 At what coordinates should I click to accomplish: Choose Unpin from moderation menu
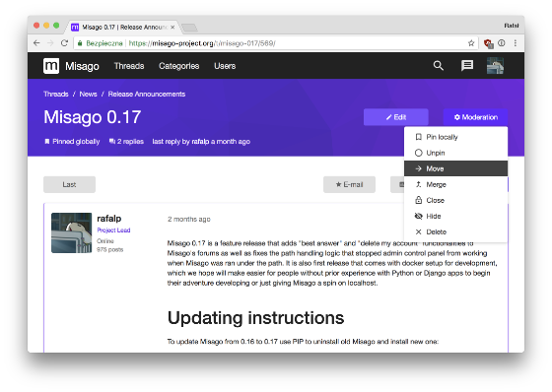[x=455, y=153]
